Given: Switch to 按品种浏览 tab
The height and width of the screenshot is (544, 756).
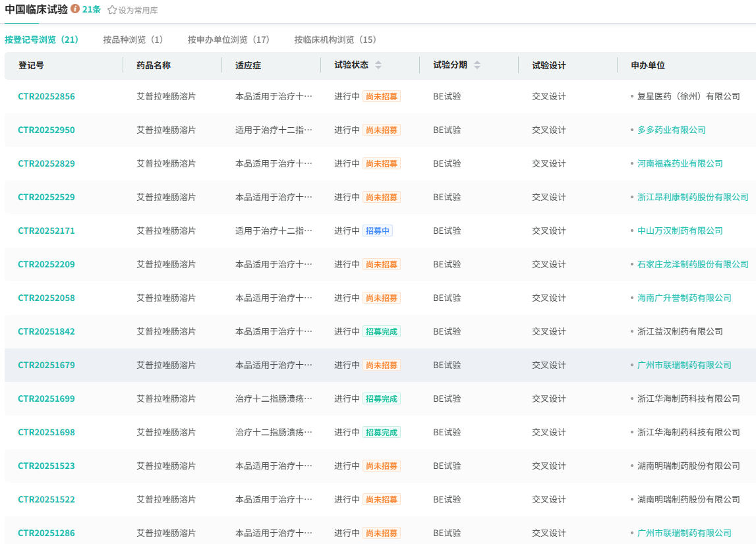Looking at the screenshot, I should point(132,40).
